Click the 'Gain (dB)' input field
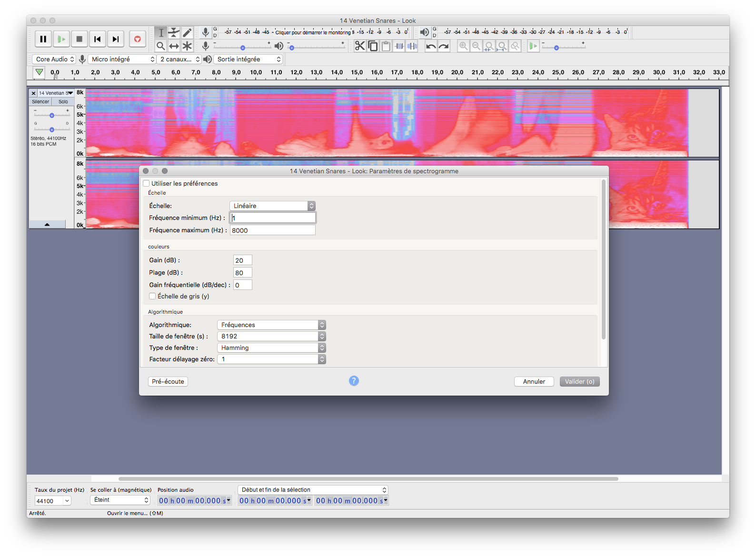The width and height of the screenshot is (756, 556). coord(243,260)
